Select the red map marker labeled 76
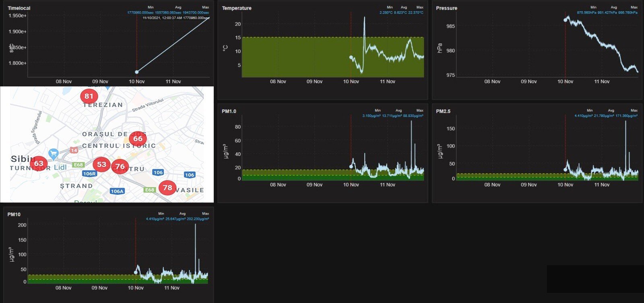The width and height of the screenshot is (644, 303). click(120, 166)
